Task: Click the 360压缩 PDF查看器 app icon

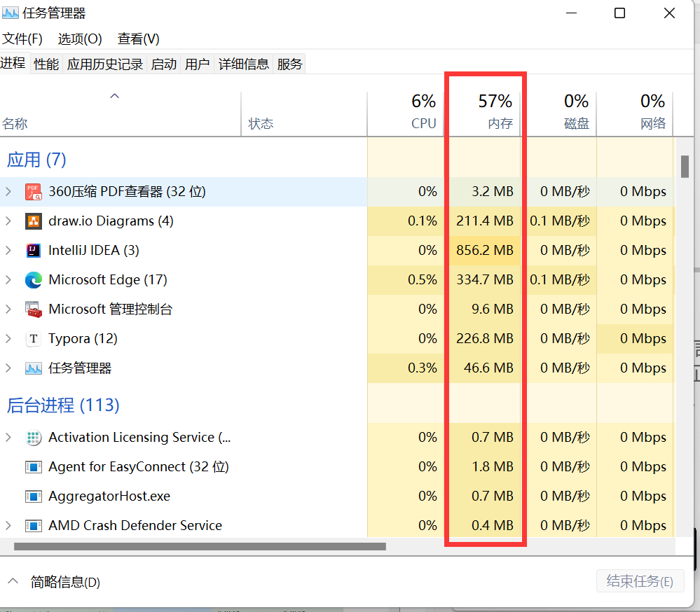Action: 34,192
